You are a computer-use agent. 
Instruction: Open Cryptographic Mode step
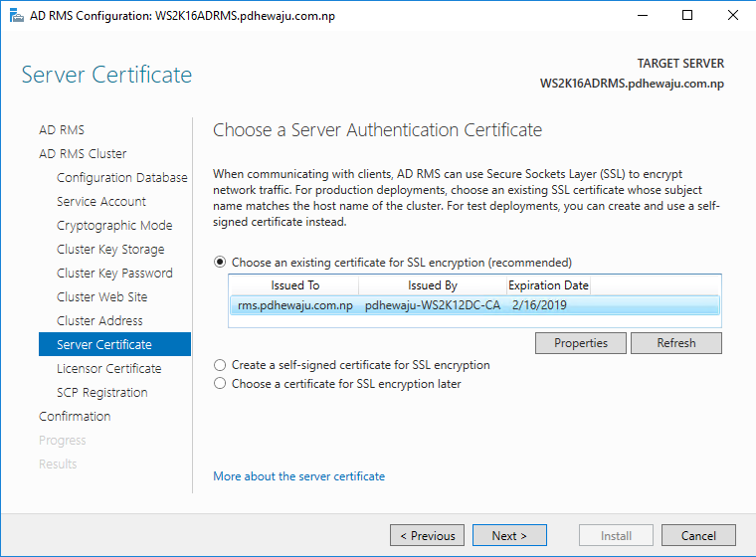114,225
